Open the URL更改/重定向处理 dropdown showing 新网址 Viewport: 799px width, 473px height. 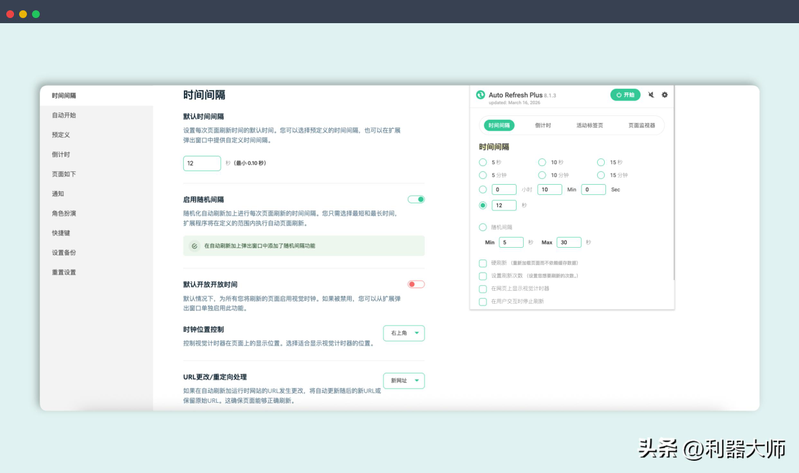[x=404, y=381]
